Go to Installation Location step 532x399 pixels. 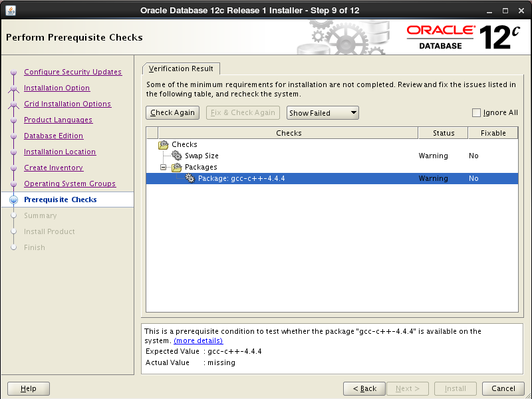coord(60,152)
